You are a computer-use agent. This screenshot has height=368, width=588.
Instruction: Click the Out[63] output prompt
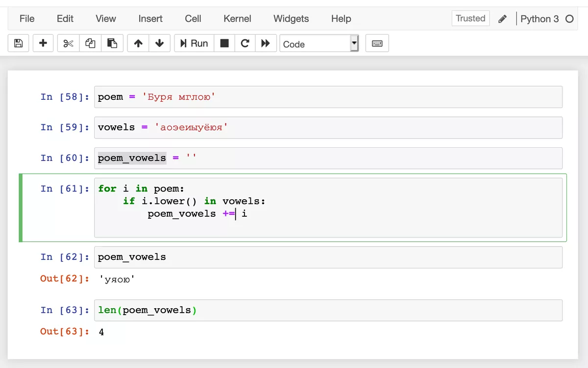[x=65, y=332]
